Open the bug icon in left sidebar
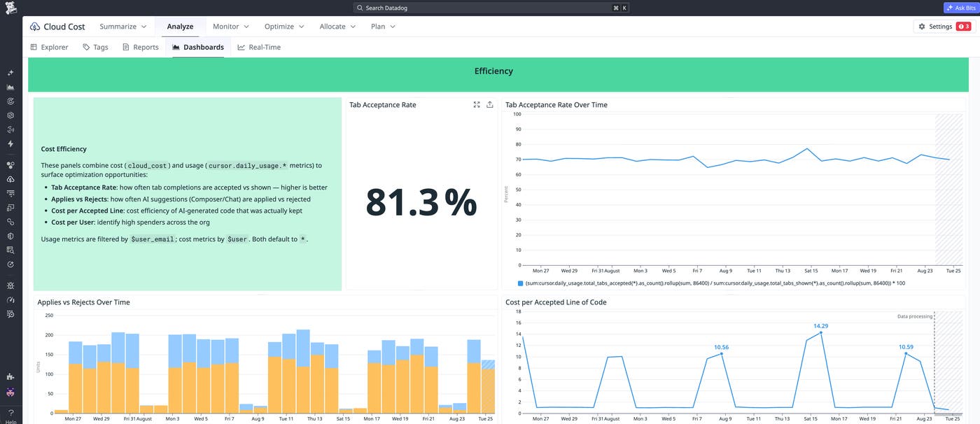This screenshot has width=980, height=424. click(10, 285)
